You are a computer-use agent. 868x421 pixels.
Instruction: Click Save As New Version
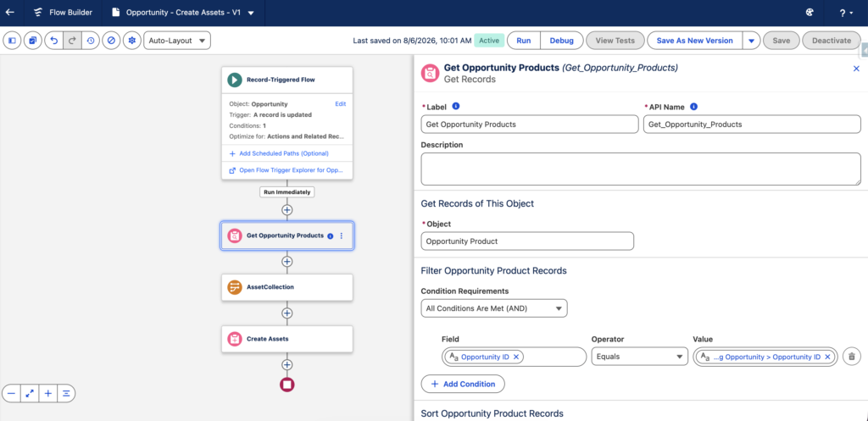coord(694,41)
